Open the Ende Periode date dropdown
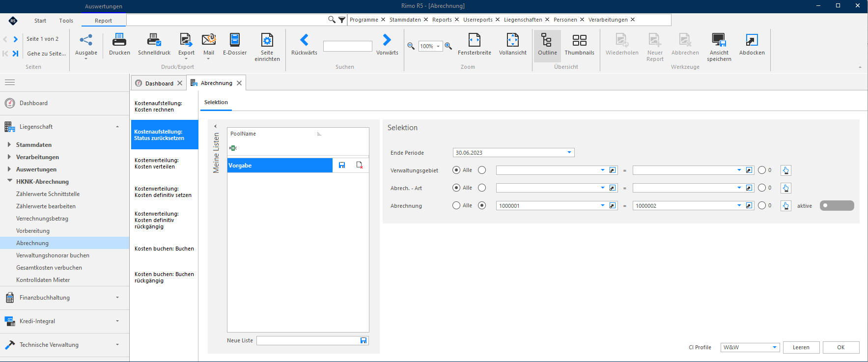Viewport: 868px width, 362px height. [569, 152]
